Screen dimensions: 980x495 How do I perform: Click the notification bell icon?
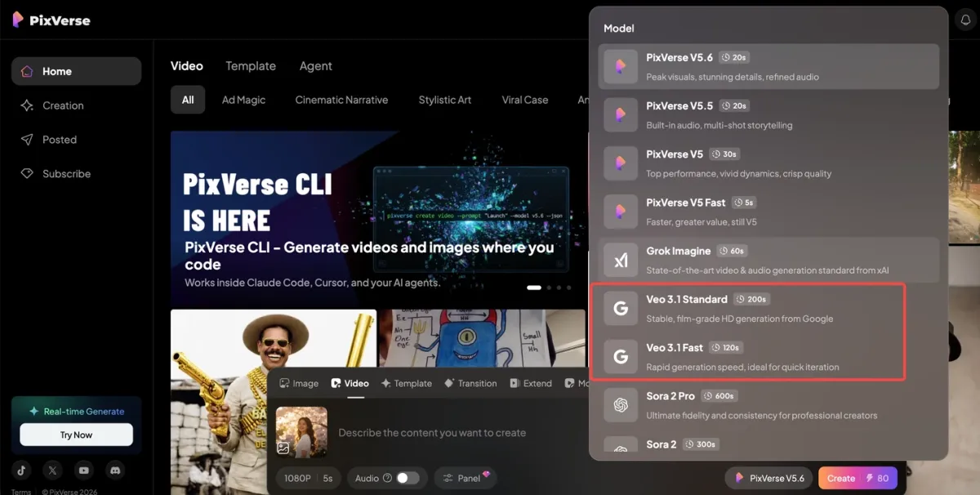point(964,20)
